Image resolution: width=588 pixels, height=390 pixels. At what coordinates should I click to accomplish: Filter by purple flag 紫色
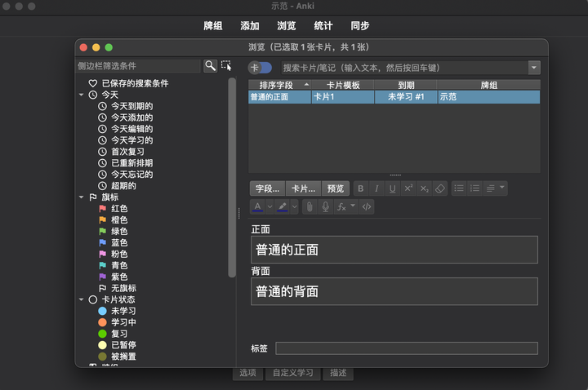click(x=114, y=277)
